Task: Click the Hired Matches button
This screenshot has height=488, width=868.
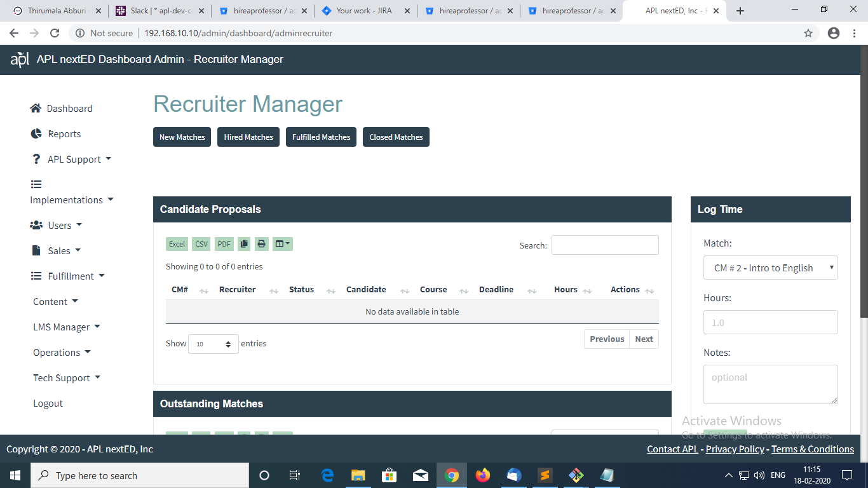Action: click(x=248, y=137)
